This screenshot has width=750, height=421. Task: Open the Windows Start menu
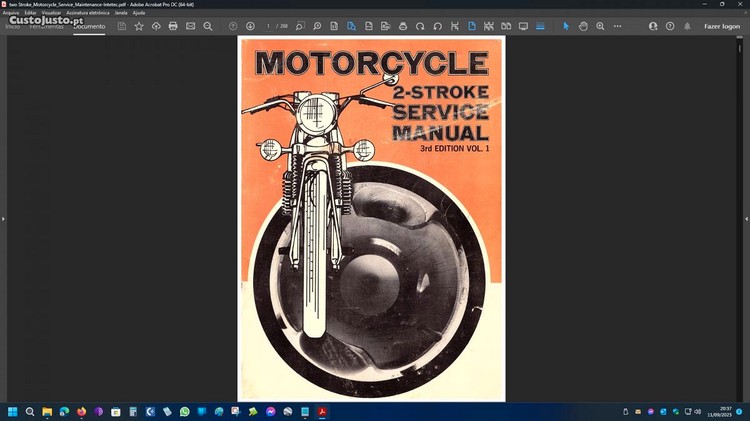13,411
